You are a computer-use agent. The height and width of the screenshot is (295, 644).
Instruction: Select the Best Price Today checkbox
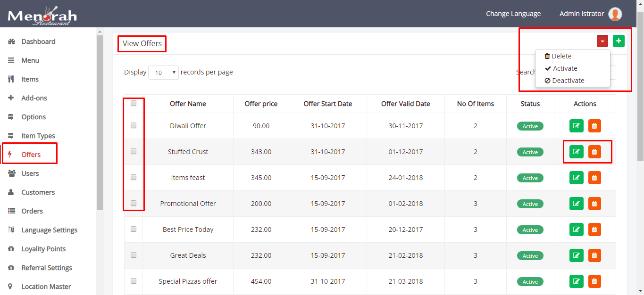134,229
